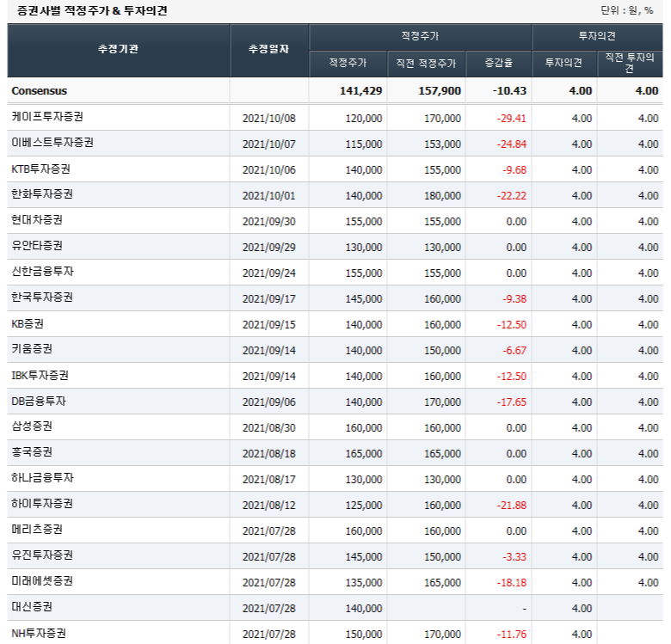This screenshot has height=644, width=671.
Task: Click the 케이프투자증권 row name
Action: pyautogui.click(x=47, y=117)
